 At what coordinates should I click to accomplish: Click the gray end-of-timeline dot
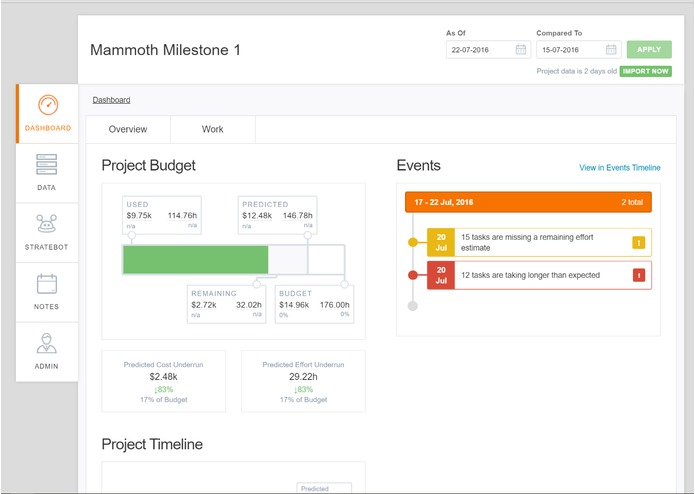click(x=413, y=306)
